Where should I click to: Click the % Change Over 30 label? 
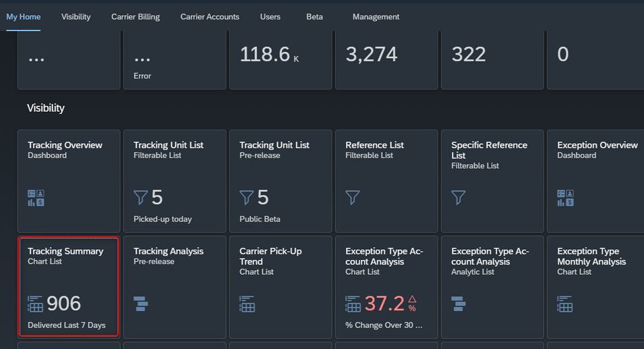[x=384, y=325]
